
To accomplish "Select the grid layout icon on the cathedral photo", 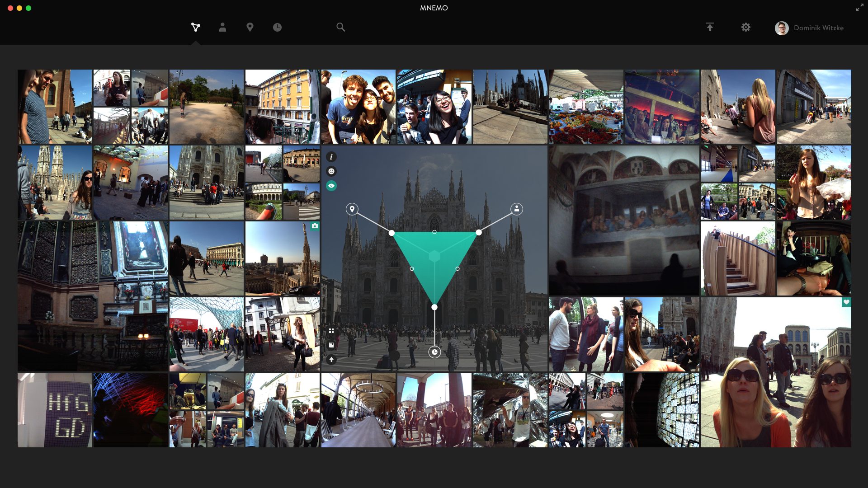I will click(x=331, y=331).
